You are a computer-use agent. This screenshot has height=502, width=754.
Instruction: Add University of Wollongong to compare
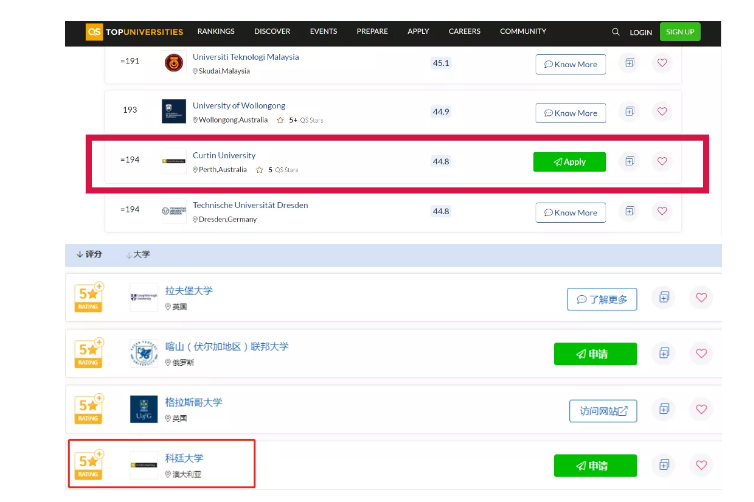629,112
